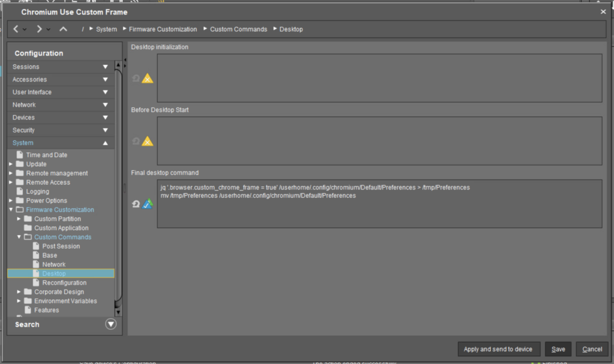Expand the Power Options folder node
The height and width of the screenshot is (364, 614).
tap(11, 201)
